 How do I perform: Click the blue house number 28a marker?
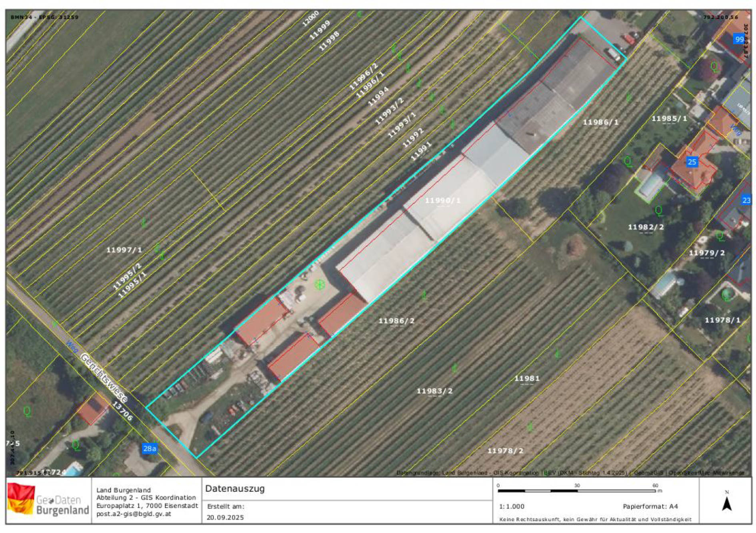(x=149, y=448)
